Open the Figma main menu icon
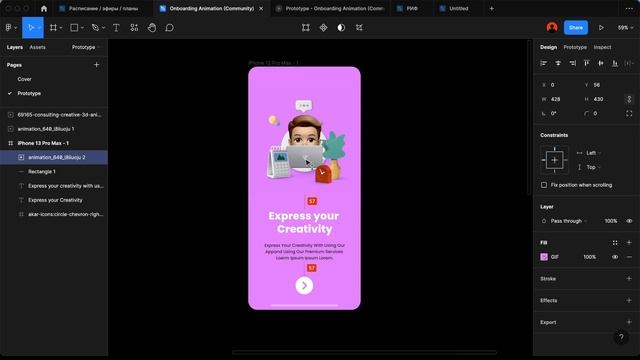Viewport: 640px width, 360px height. click(9, 28)
